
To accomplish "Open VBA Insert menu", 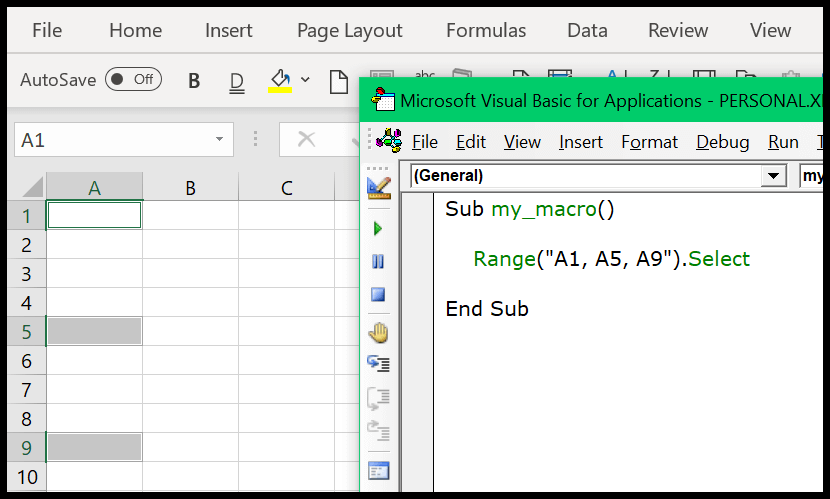I will tap(581, 142).
